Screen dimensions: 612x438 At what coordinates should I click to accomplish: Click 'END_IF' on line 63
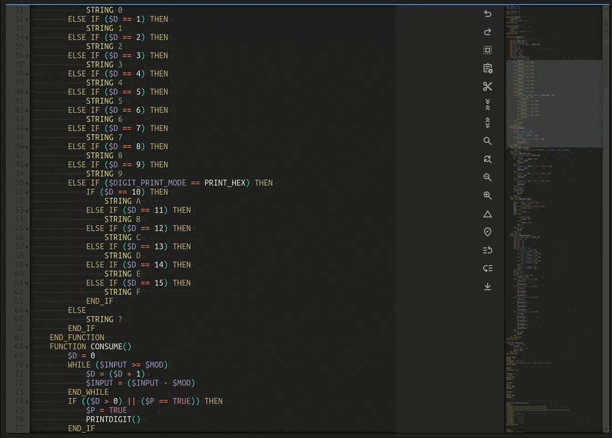click(100, 301)
